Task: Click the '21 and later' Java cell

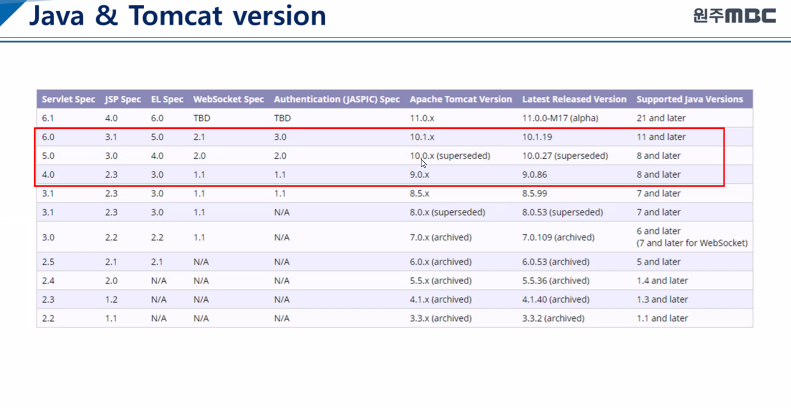Action: 661,118
